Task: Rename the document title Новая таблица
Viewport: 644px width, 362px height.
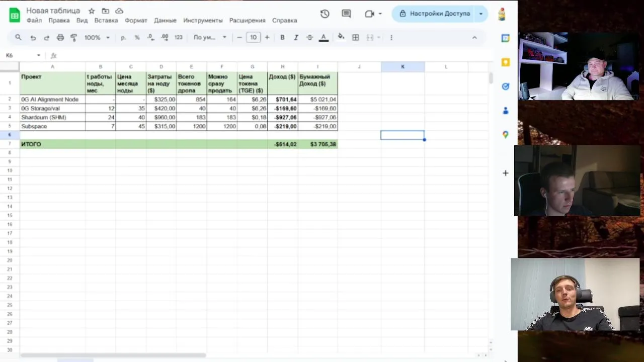Action: click(53, 11)
